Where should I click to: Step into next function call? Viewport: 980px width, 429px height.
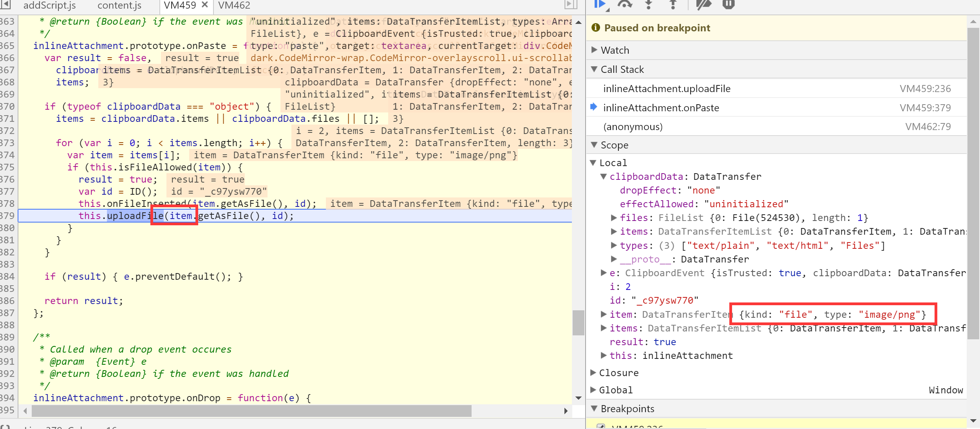pos(649,4)
